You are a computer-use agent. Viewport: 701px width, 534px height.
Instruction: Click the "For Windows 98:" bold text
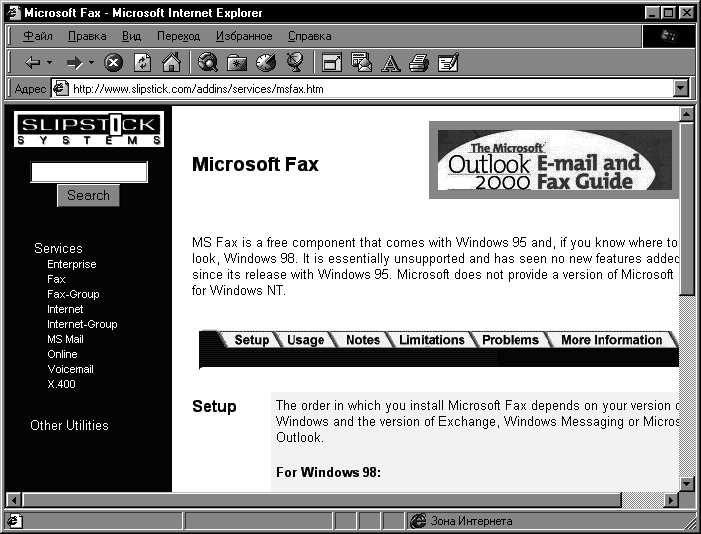coord(328,472)
